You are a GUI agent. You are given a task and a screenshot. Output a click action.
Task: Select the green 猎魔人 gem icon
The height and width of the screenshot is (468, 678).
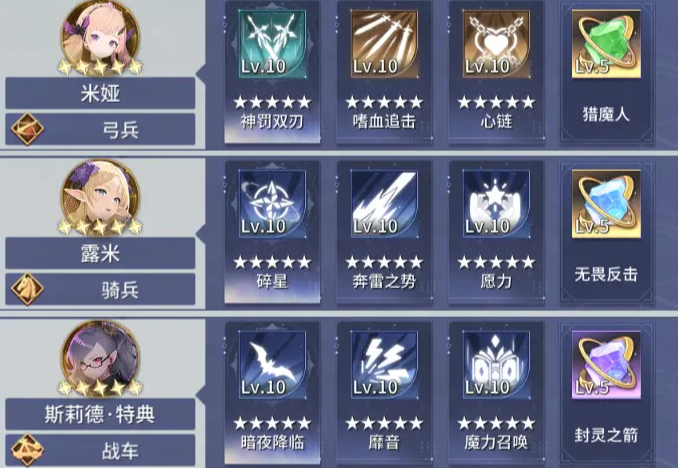[606, 45]
